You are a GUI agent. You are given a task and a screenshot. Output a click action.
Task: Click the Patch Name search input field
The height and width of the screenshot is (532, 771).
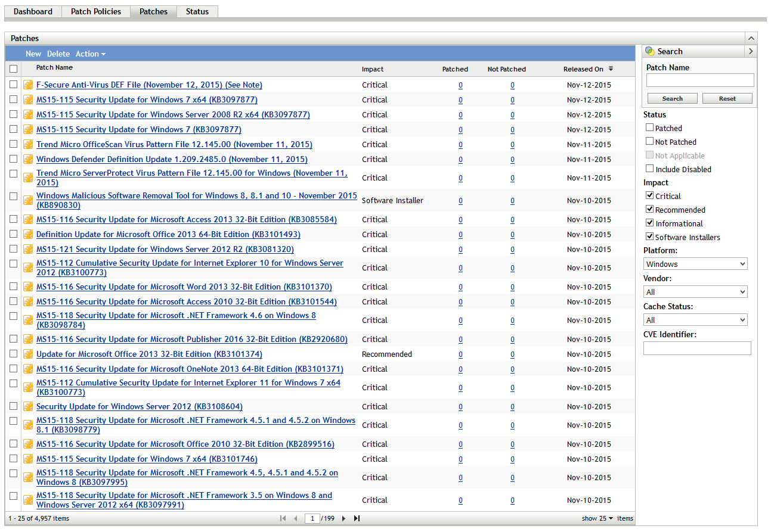[700, 80]
